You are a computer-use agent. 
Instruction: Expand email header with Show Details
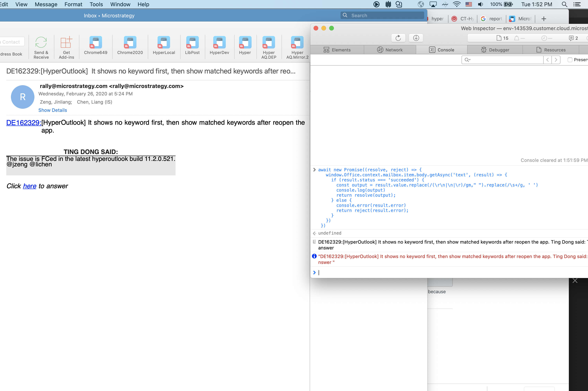click(x=53, y=110)
